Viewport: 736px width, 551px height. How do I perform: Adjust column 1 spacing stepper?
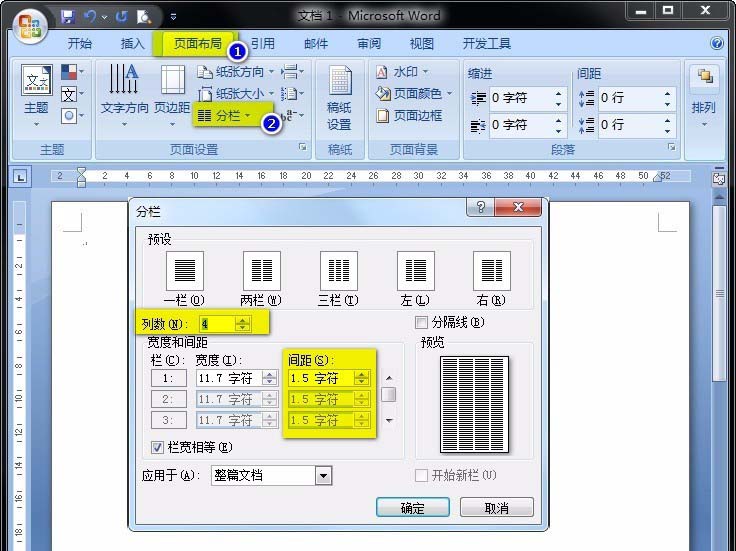click(x=361, y=378)
